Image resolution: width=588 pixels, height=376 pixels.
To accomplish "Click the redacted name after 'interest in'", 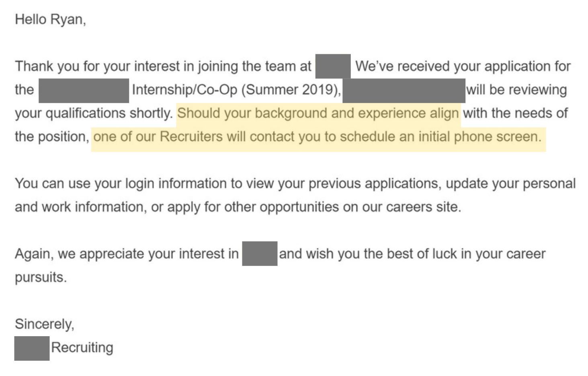I will pos(260,254).
